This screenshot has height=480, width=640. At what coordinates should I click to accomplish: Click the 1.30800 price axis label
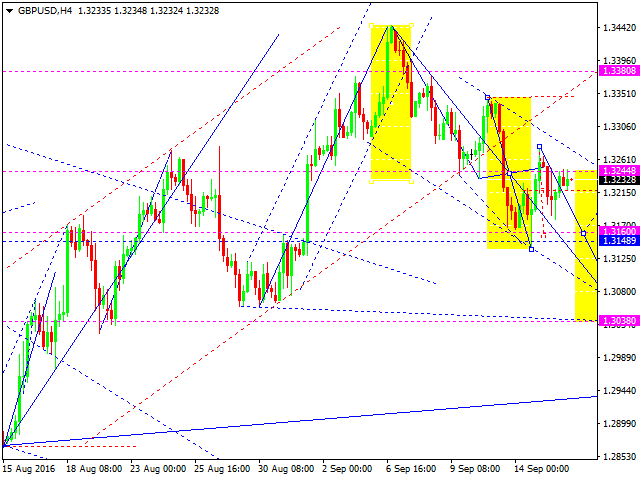(x=619, y=291)
